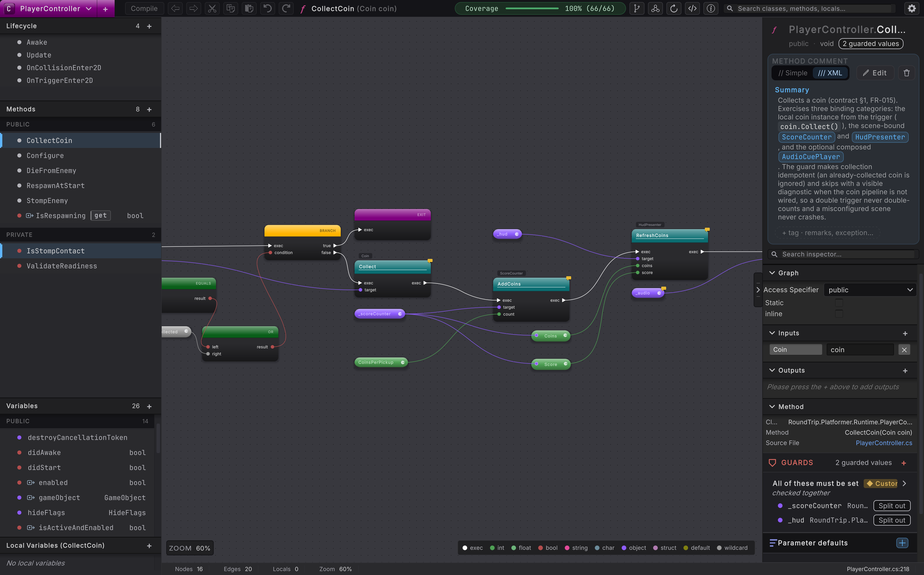
Task: Click the inspector panel collapse arrow handle
Action: pyautogui.click(x=758, y=290)
